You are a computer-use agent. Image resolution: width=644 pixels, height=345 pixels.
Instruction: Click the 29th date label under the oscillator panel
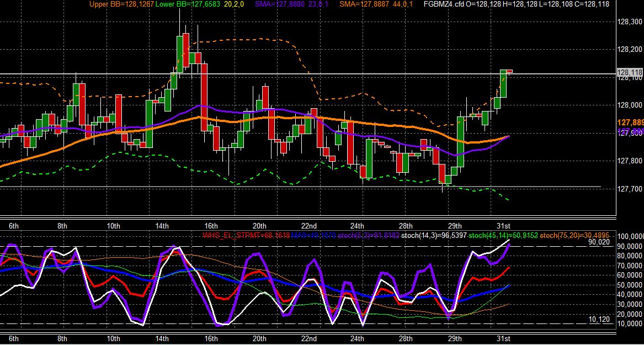pos(455,339)
